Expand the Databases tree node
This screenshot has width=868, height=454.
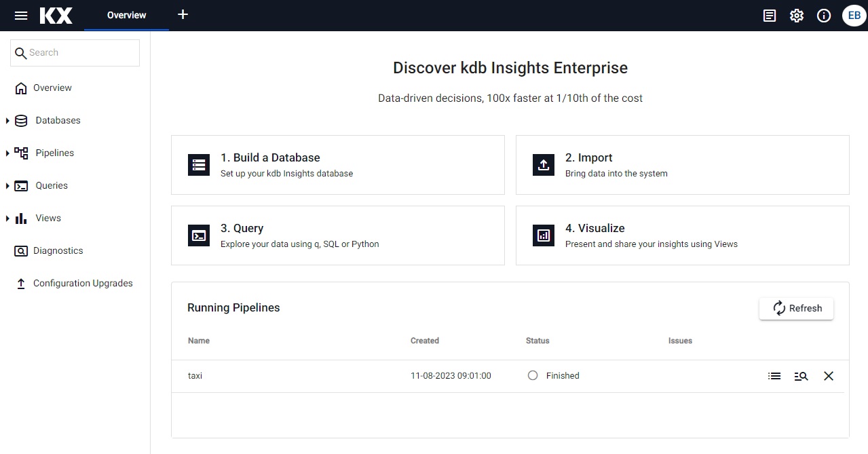pos(7,121)
